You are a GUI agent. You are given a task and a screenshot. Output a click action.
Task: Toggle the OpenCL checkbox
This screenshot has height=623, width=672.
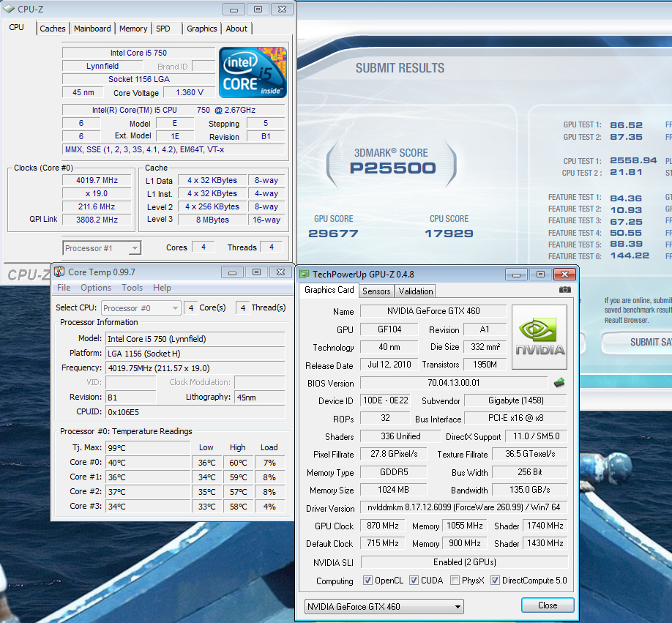pos(367,580)
